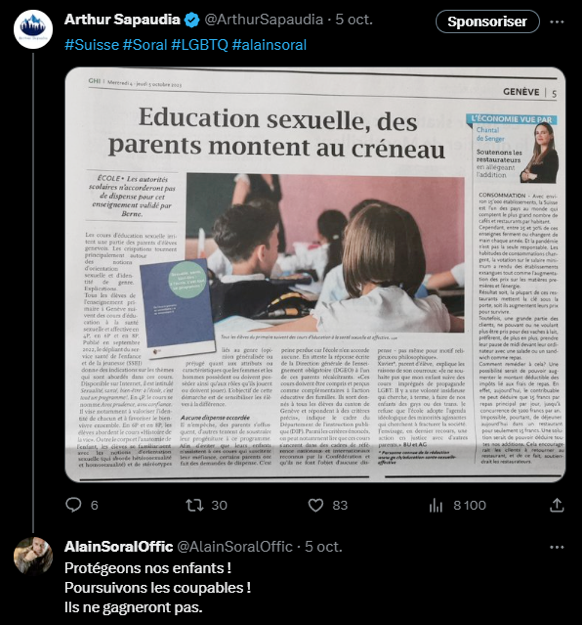This screenshot has width=582, height=625.
Task: Open more options on AlainSoralOffic's reply
Action: [x=556, y=547]
